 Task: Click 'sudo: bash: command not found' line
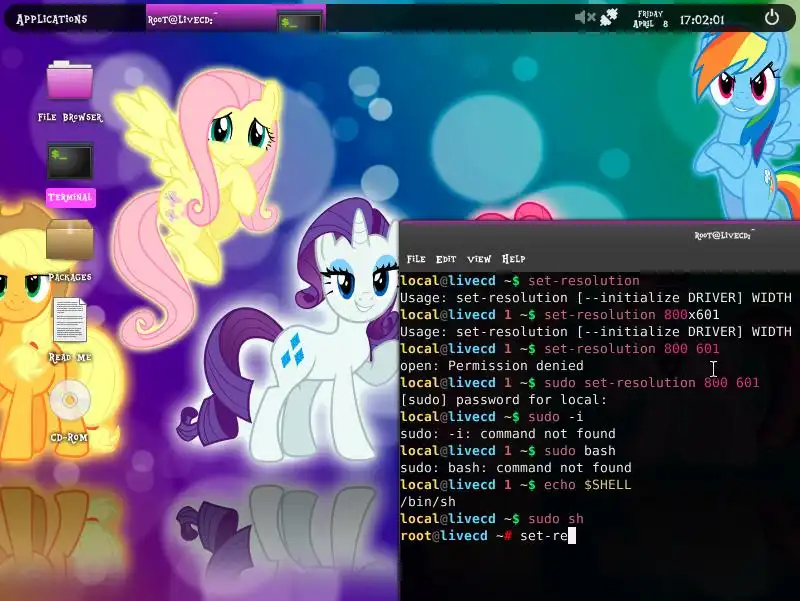tap(516, 468)
